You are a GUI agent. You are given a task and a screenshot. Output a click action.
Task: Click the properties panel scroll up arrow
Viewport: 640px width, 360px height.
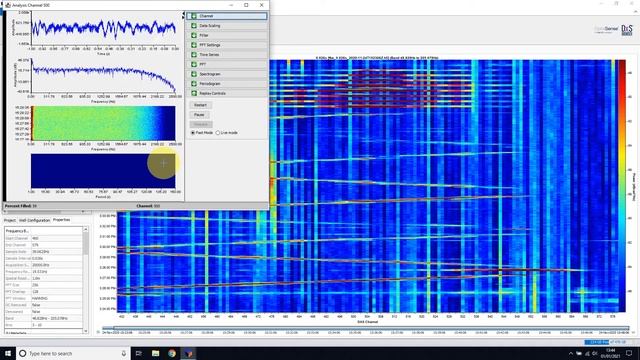coord(85,230)
